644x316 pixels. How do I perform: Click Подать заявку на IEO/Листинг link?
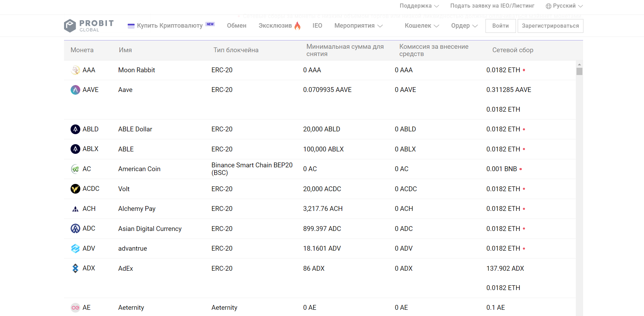point(492,6)
